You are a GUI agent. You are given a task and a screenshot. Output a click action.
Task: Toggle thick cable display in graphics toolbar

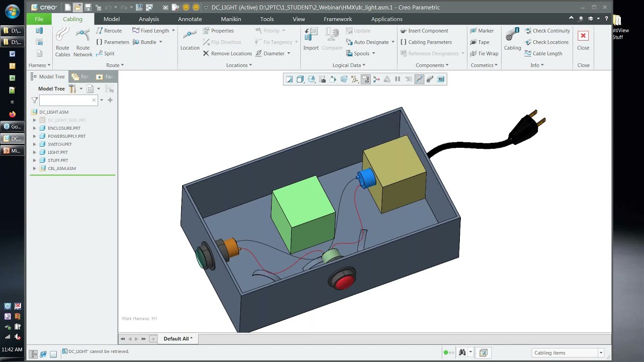[x=430, y=79]
